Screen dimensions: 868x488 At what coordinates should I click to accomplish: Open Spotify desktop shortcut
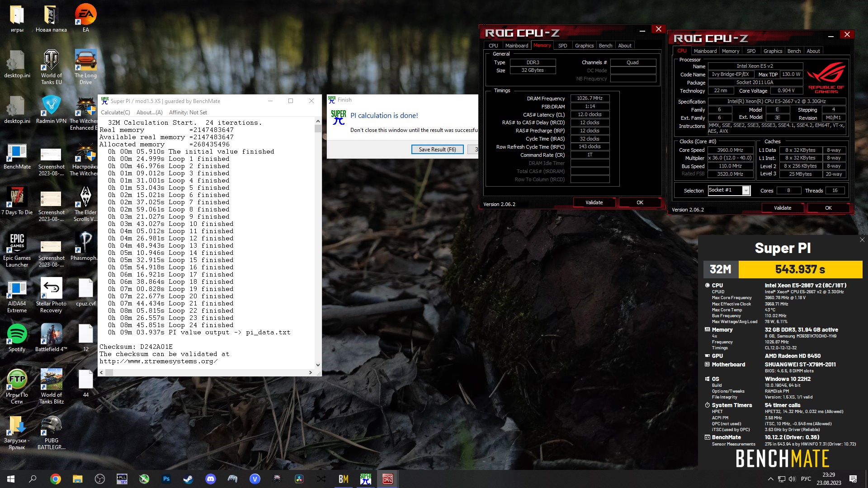coord(17,338)
